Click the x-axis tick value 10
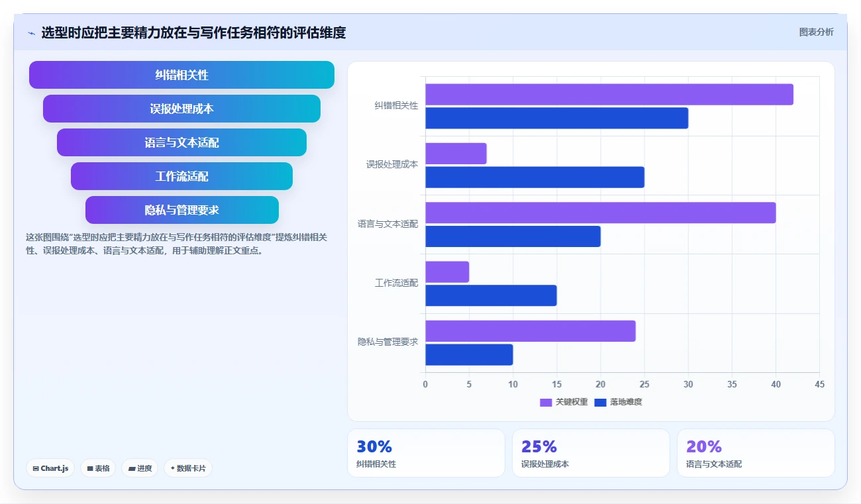Viewport: 861px width, 504px height. (x=513, y=384)
